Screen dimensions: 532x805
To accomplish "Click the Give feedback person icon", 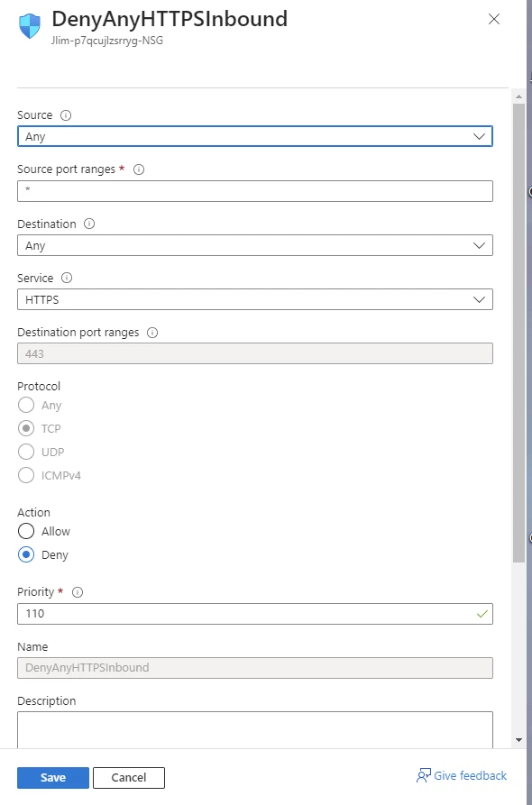I will pos(424,776).
